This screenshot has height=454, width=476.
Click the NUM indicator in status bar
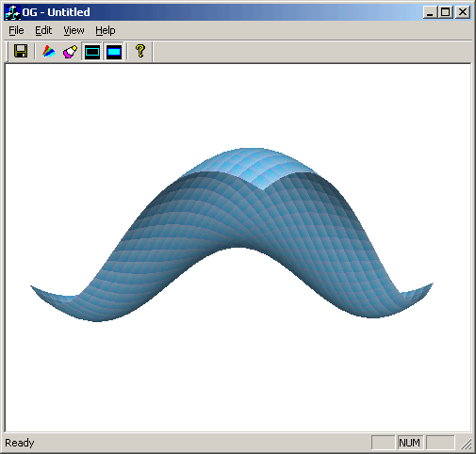[x=409, y=443]
